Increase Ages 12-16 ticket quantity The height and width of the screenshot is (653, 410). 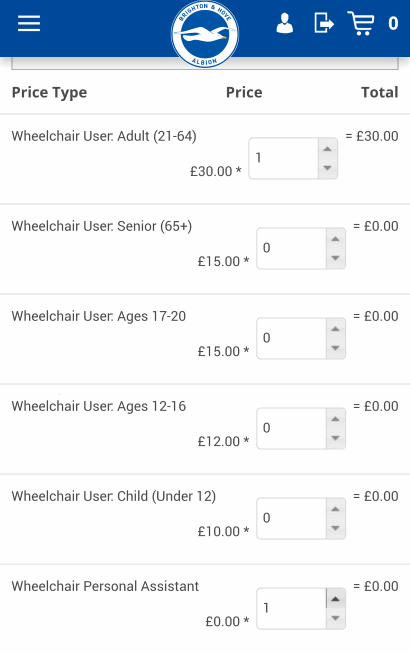335,419
